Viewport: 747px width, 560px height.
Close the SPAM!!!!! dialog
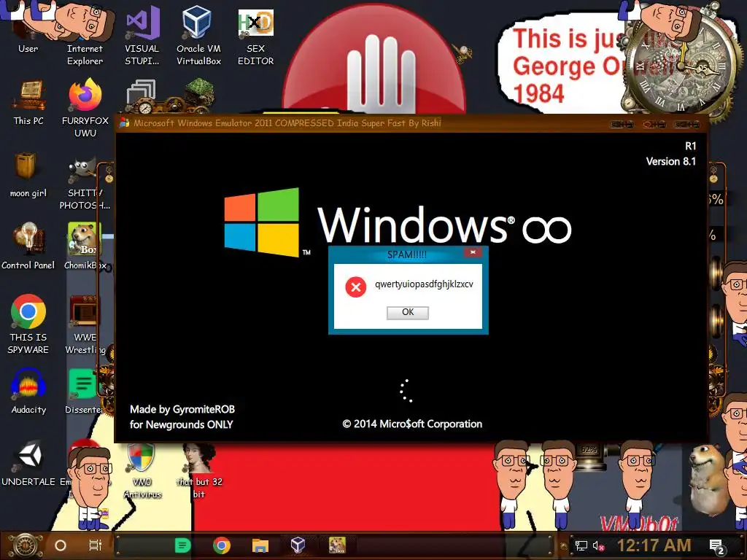473,252
